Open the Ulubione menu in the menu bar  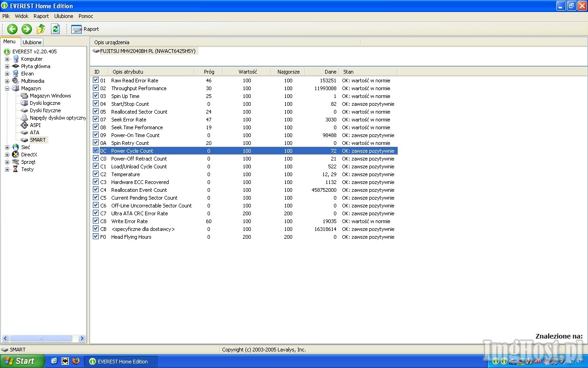click(x=64, y=16)
